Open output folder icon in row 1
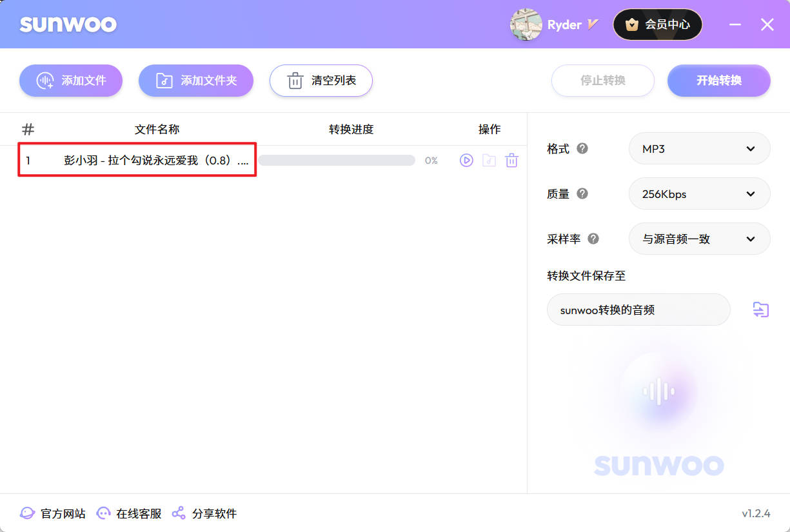Screen dimensions: 790x532 coord(489,161)
